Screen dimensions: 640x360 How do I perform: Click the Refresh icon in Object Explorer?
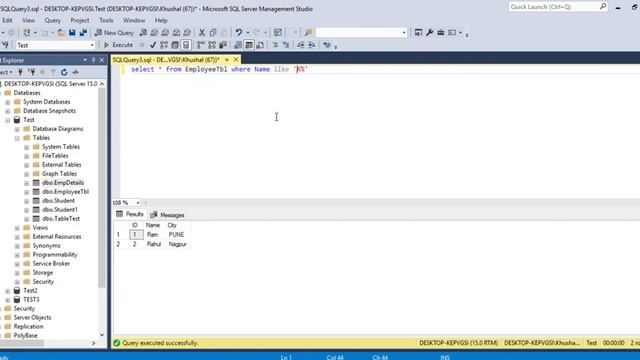click(64, 72)
